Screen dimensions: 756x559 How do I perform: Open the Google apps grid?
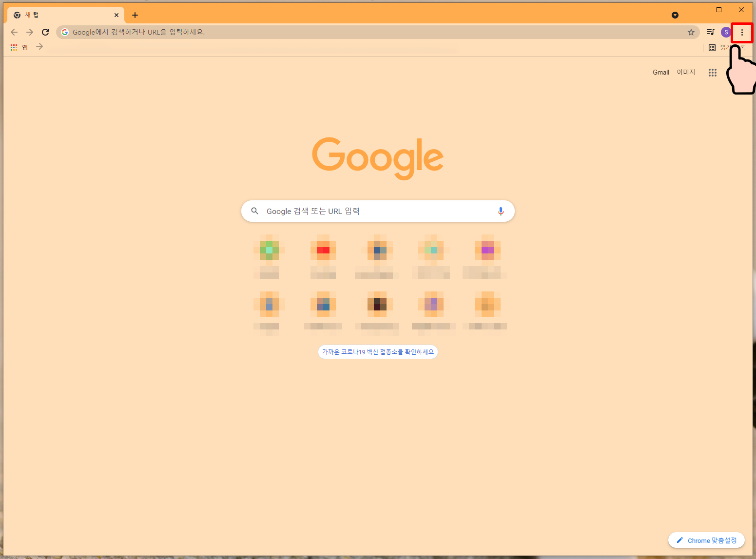[x=713, y=73]
